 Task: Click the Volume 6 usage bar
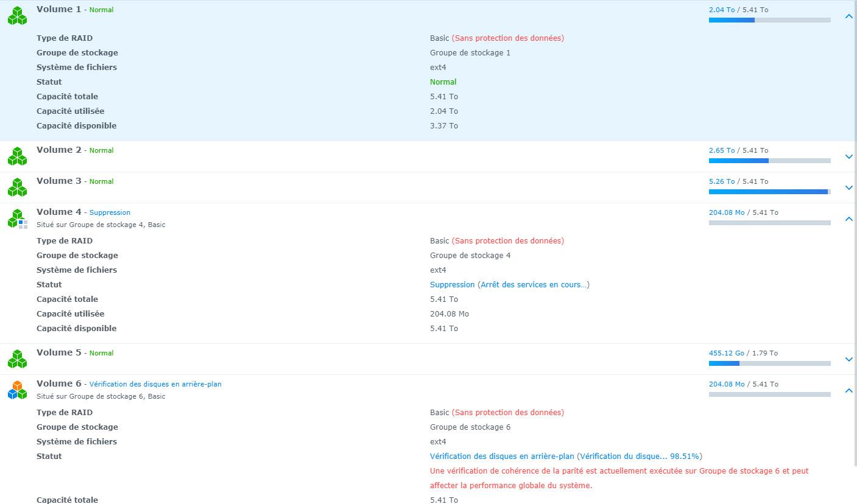click(x=769, y=394)
